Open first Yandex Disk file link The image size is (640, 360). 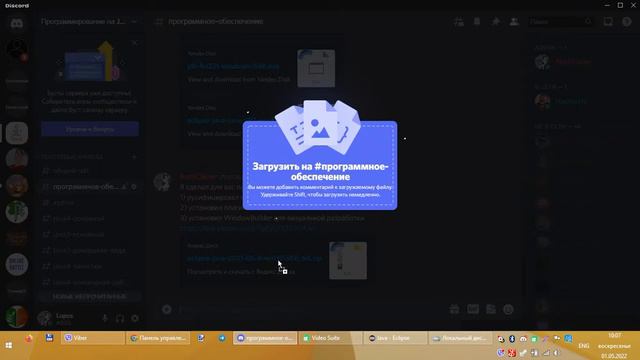coord(233,66)
